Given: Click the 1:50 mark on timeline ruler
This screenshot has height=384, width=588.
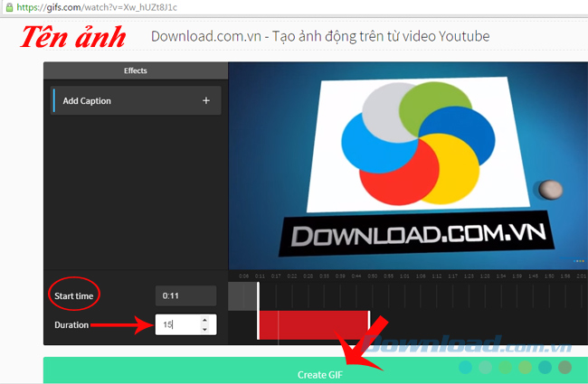Looking at the screenshot, I should point(549,276).
